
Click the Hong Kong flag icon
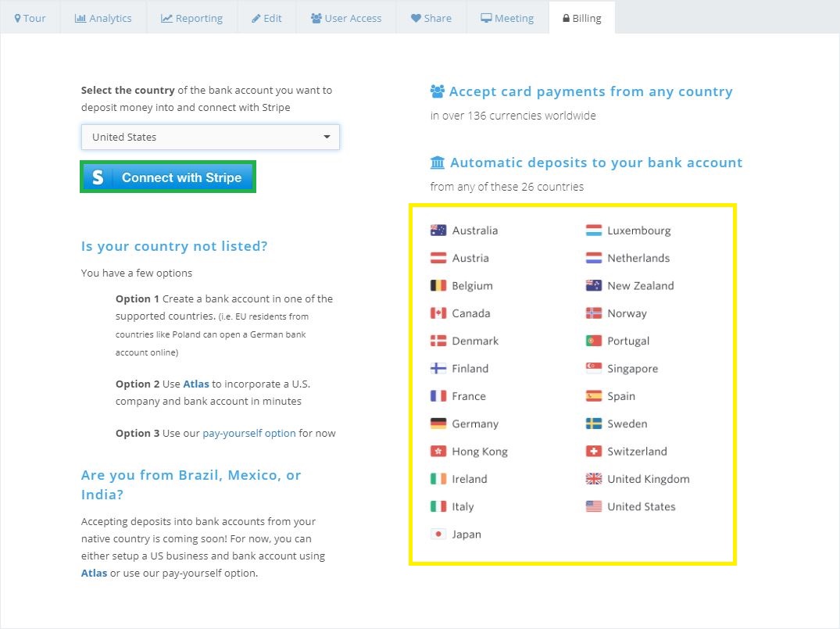coord(438,451)
